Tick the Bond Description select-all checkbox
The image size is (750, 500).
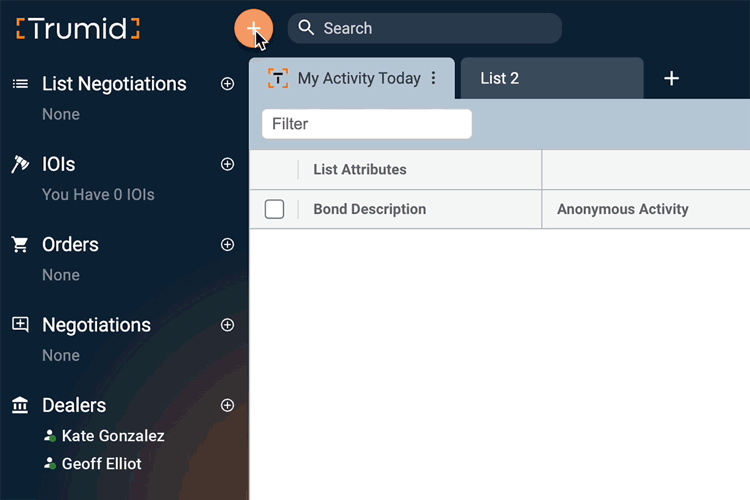(x=274, y=209)
